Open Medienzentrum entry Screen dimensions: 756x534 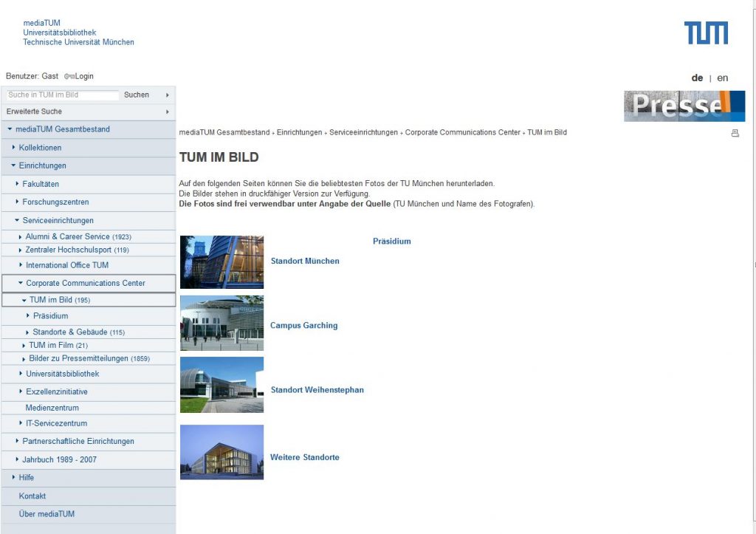click(52, 408)
